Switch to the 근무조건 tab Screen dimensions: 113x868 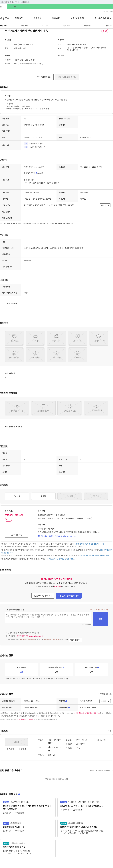pyautogui.click(x=24, y=26)
